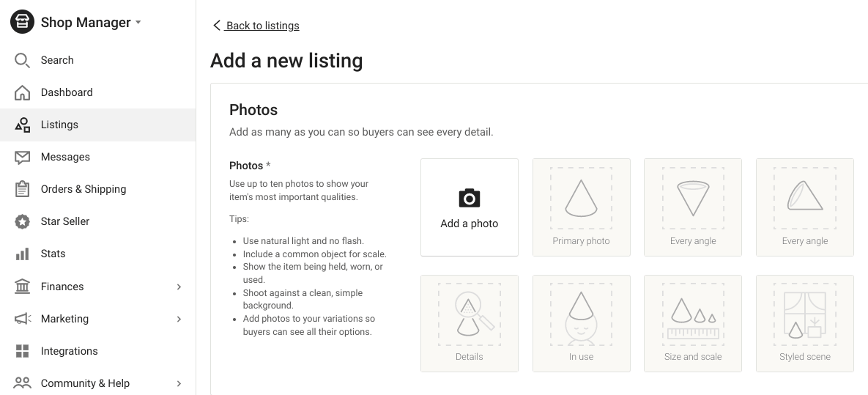Open Messages envelope icon

click(22, 158)
